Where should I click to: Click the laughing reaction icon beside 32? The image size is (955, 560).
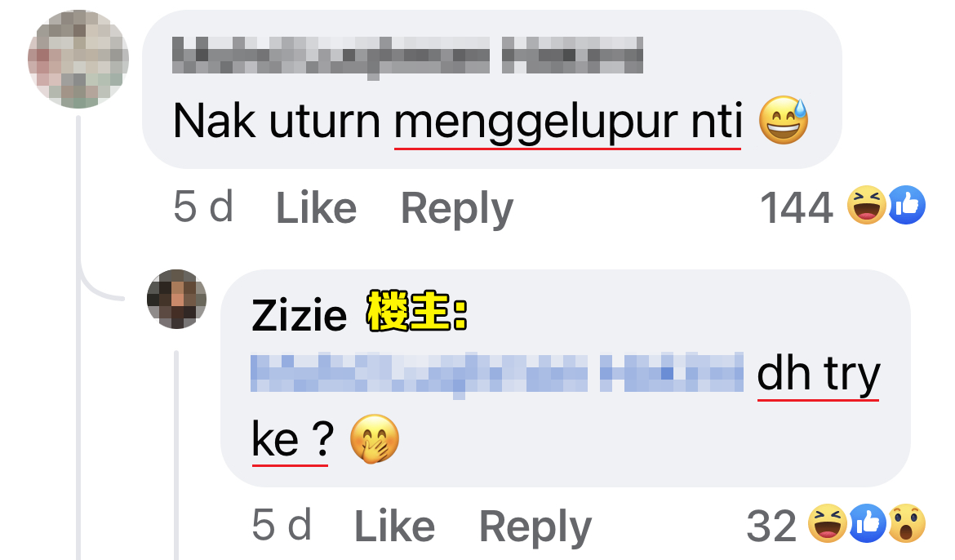pyautogui.click(x=827, y=522)
